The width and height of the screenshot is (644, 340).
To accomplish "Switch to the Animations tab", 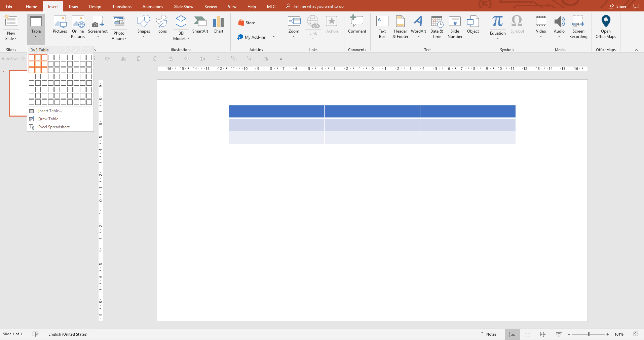I will point(153,6).
